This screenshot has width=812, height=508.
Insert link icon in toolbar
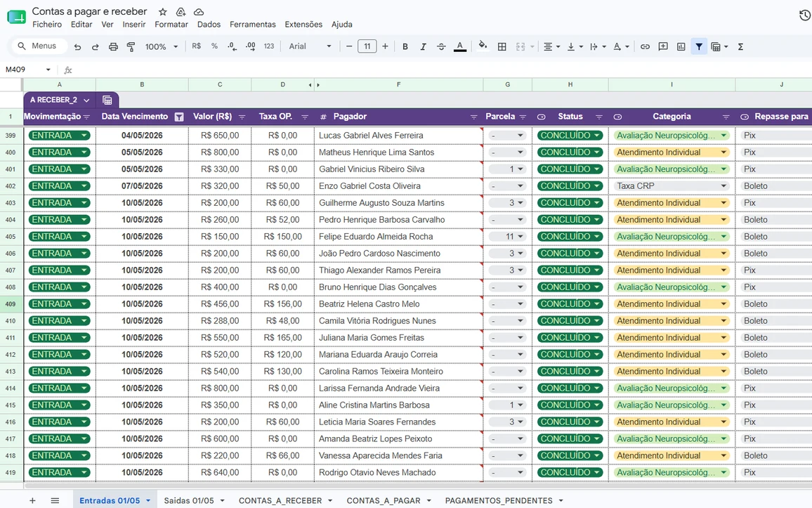[x=645, y=46]
